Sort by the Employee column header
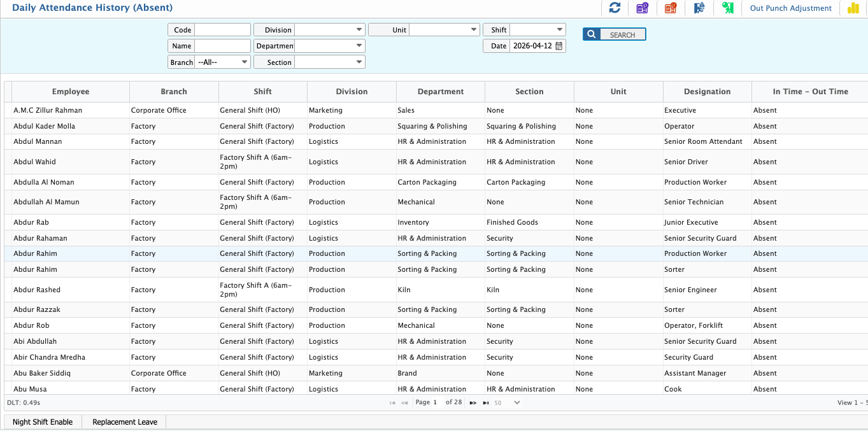 [x=71, y=92]
